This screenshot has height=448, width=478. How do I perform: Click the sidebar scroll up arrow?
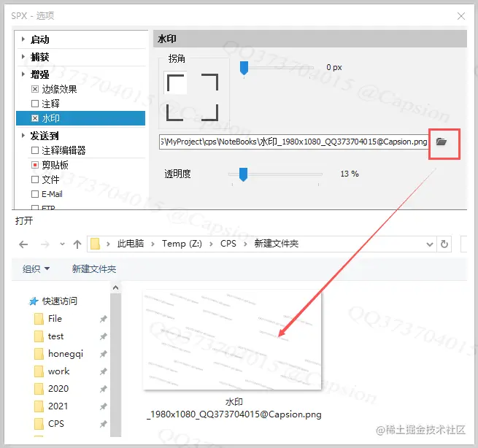(115, 287)
